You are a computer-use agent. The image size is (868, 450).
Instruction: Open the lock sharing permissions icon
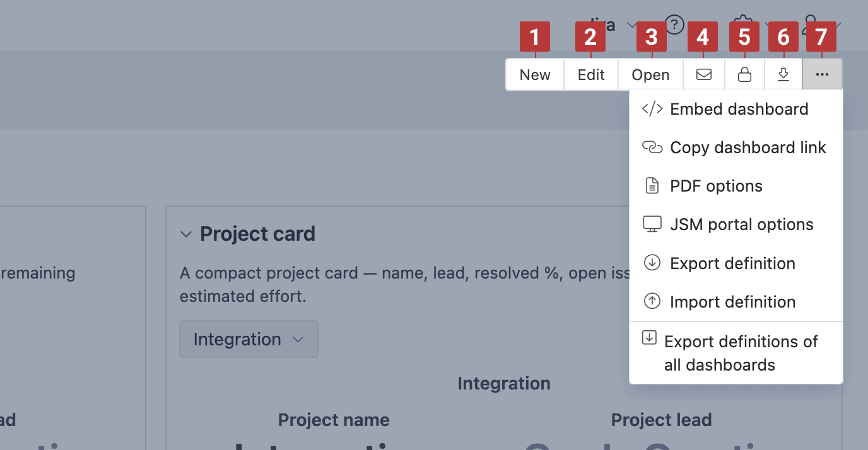(744, 74)
